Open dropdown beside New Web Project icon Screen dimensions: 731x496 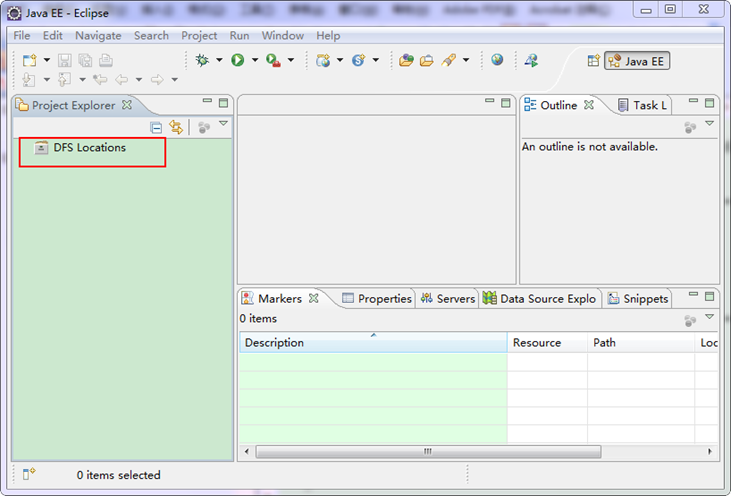pos(340,60)
